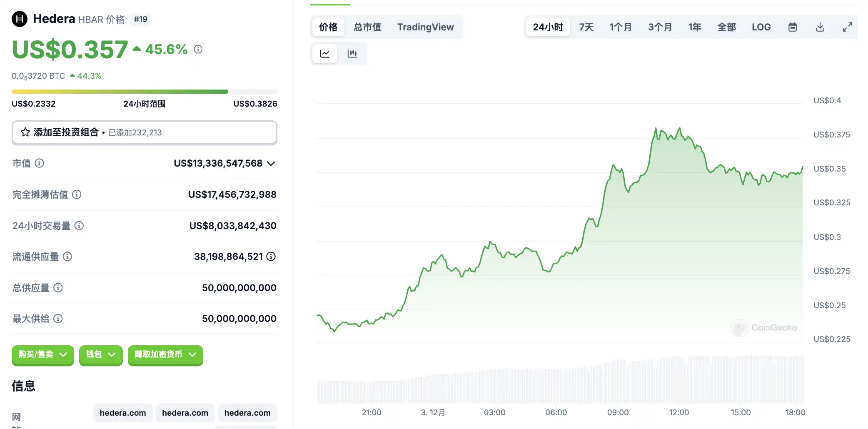Viewport: 868px width, 429px height.
Task: Select the 24小时 time range
Action: point(548,27)
